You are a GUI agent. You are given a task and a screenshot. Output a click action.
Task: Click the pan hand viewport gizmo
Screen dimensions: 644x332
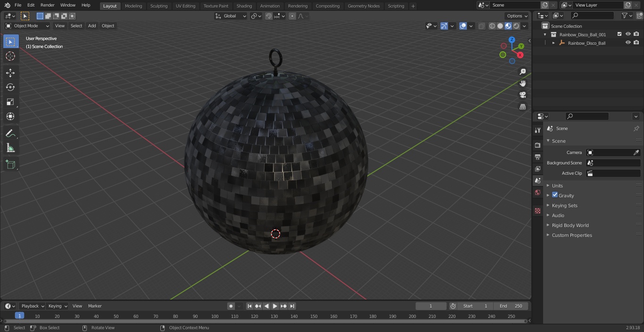pos(522,83)
